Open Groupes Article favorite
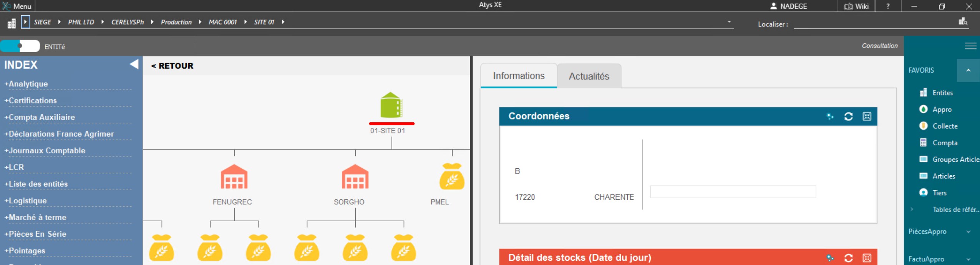The height and width of the screenshot is (265, 980). click(x=949, y=159)
